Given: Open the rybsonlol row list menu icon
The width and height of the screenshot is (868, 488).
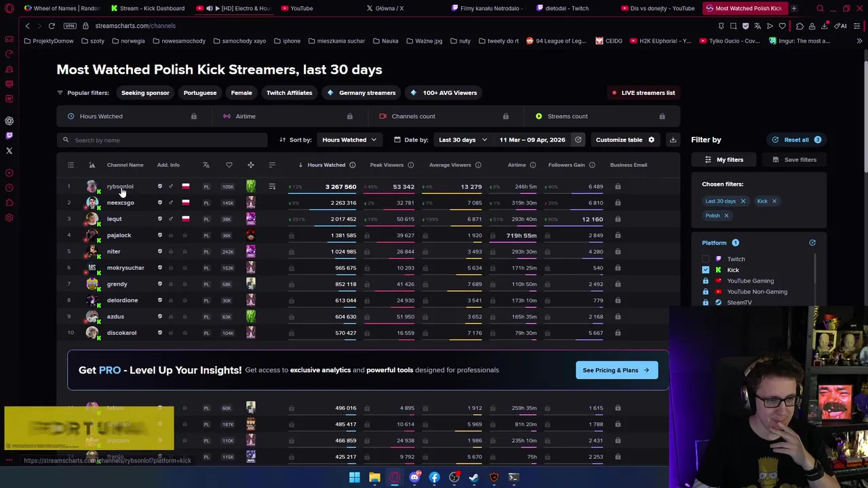Looking at the screenshot, I should click(x=272, y=186).
